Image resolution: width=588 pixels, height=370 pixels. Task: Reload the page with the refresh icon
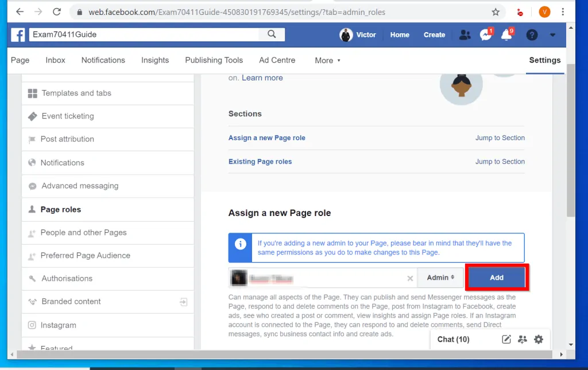click(56, 11)
